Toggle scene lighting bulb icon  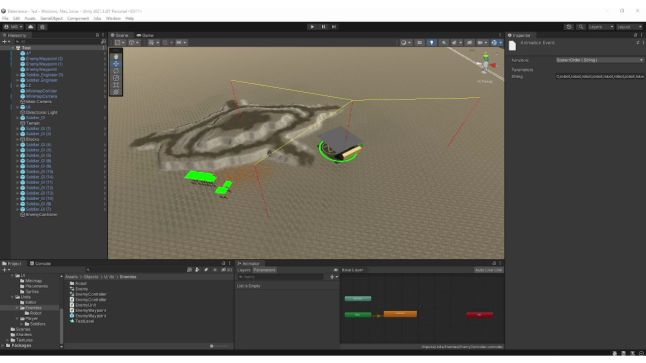pos(431,42)
